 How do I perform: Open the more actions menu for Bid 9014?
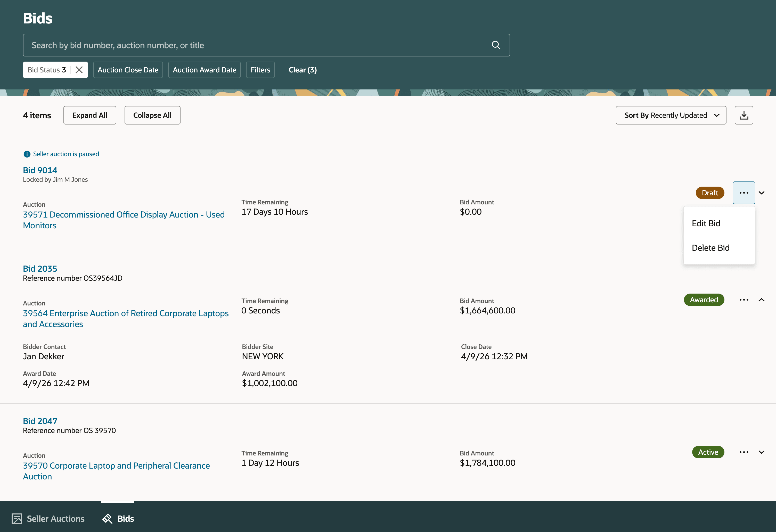[744, 193]
